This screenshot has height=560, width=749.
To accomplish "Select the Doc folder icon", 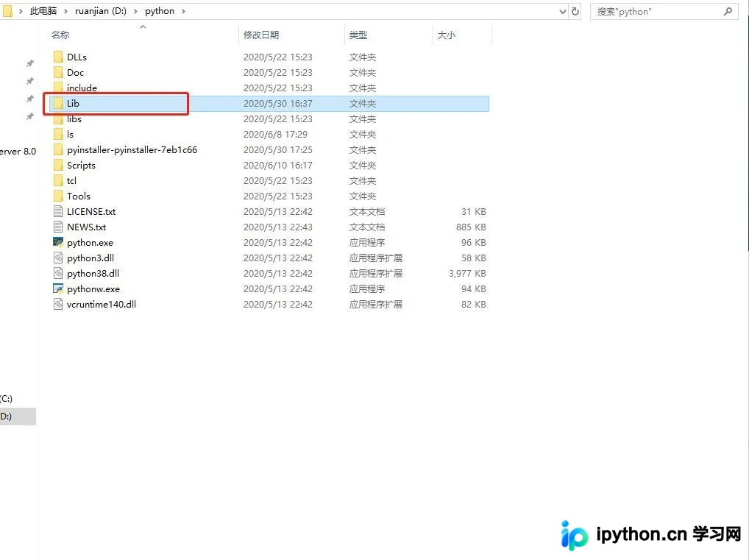I will point(58,72).
